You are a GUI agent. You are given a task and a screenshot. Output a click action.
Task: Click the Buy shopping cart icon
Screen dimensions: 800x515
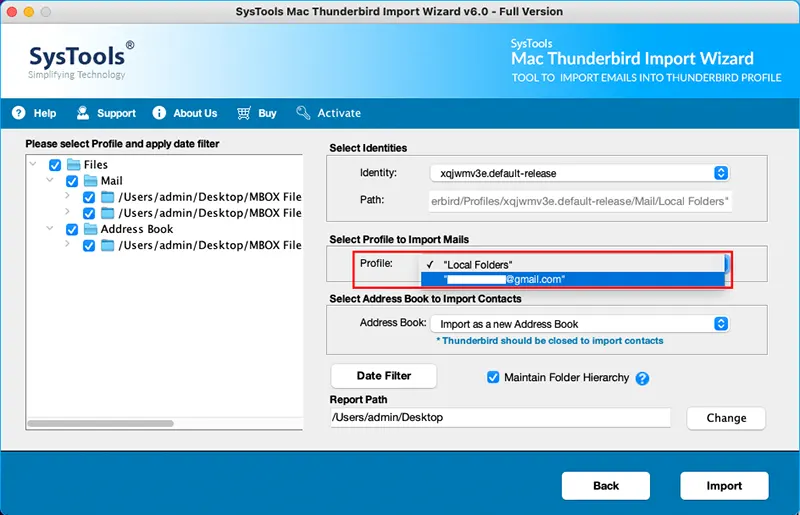(244, 113)
